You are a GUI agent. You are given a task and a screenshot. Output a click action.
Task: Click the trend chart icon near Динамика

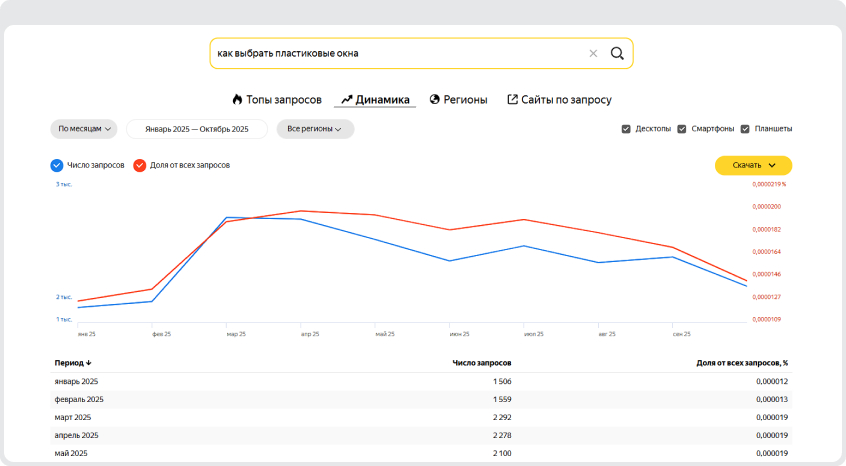tap(346, 100)
